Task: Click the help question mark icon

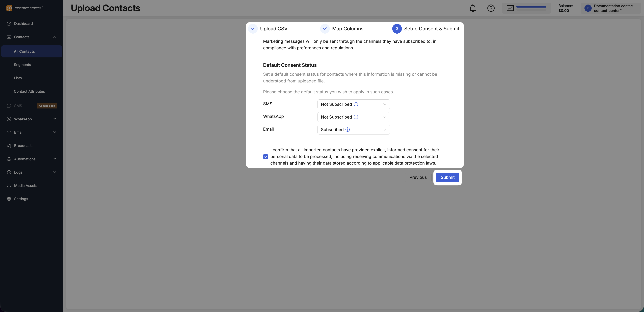Action: (x=491, y=8)
